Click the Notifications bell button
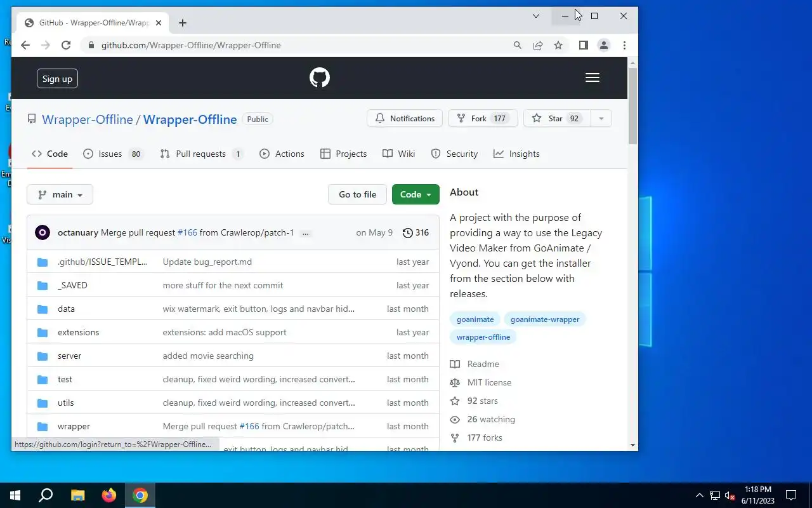Viewport: 812px width, 508px height. 405,119
